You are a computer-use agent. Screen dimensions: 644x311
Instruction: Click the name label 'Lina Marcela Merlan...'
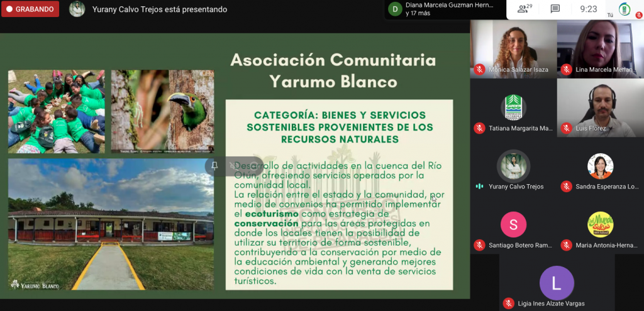click(606, 70)
